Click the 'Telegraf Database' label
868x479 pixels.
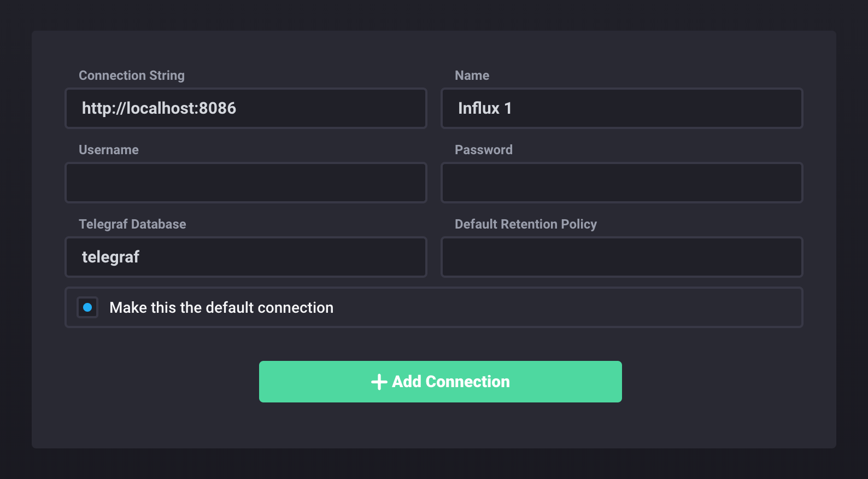click(x=132, y=224)
